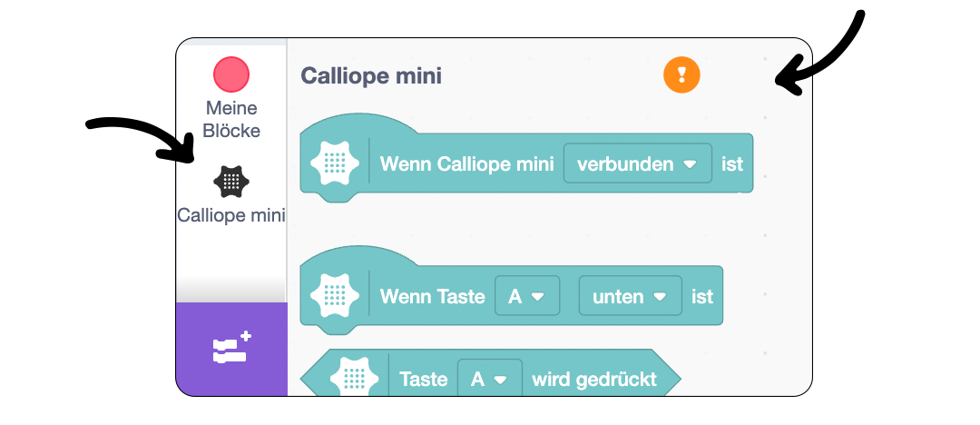Click the add extension button
Viewport: 980px width, 425px height.
click(x=231, y=349)
